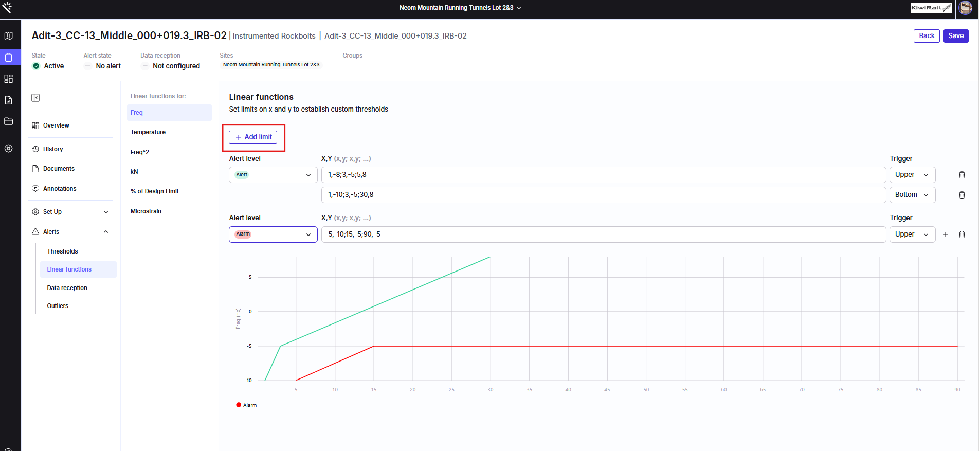The height and width of the screenshot is (451, 980).
Task: Edit the X,Y field containing 5,-10;15,-5;90,-5
Action: [x=604, y=234]
